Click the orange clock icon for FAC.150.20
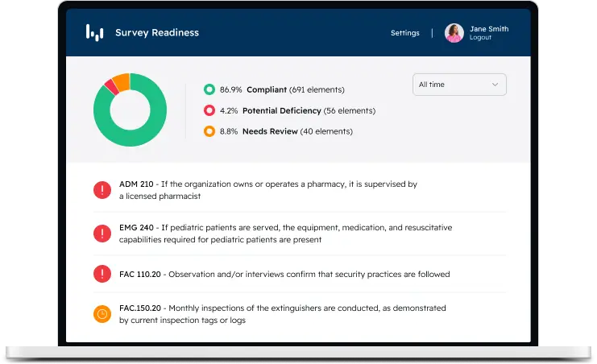The height and width of the screenshot is (364, 597). [102, 314]
